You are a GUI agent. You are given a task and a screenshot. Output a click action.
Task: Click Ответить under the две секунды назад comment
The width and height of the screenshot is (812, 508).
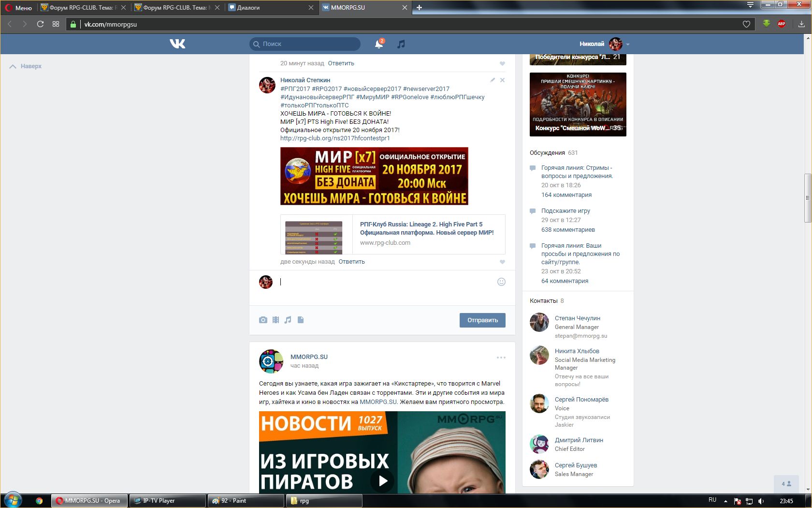(x=352, y=262)
